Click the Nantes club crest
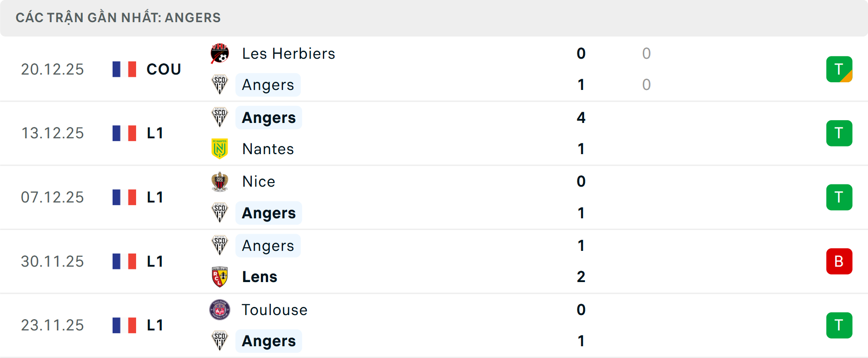 [220, 149]
